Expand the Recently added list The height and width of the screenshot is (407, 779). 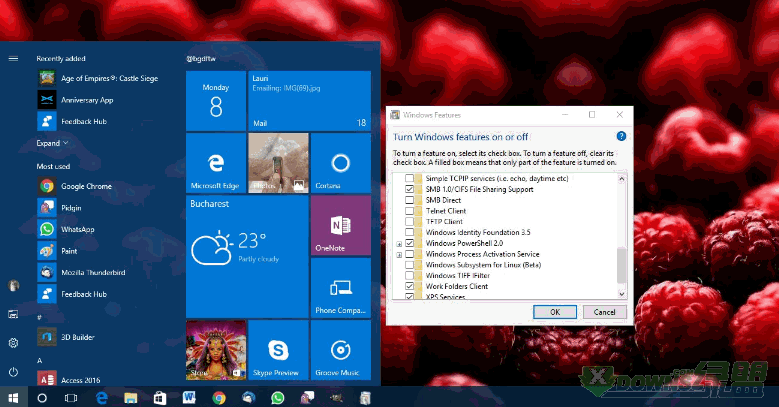pos(52,143)
